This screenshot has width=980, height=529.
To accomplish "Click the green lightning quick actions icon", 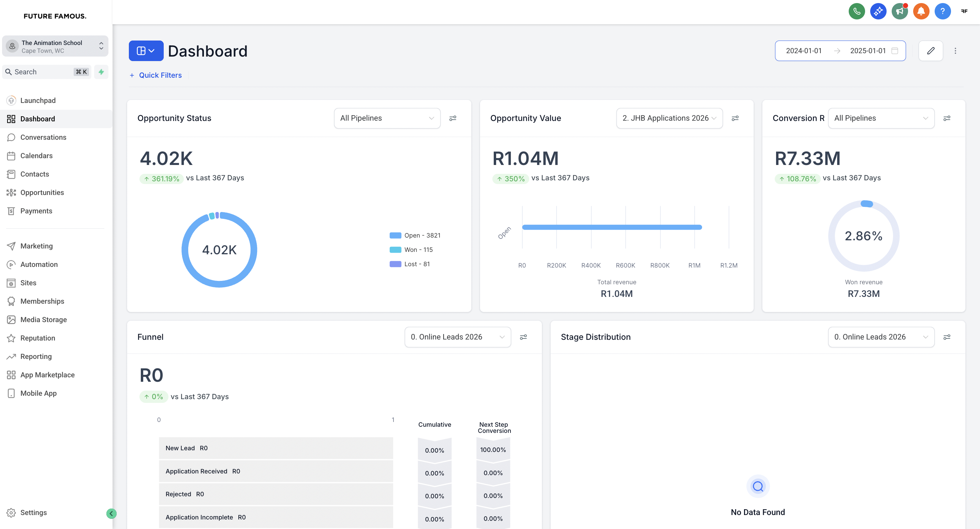I will point(101,72).
